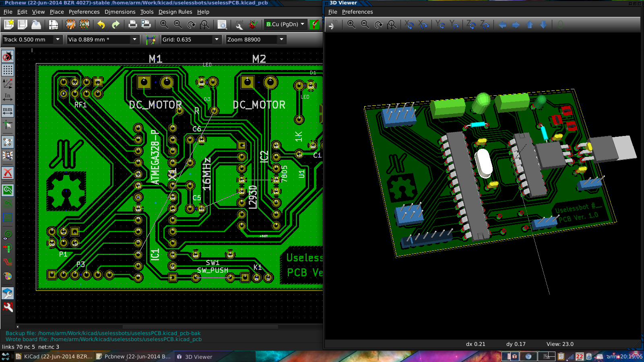Redraw the PCB view

click(191, 25)
